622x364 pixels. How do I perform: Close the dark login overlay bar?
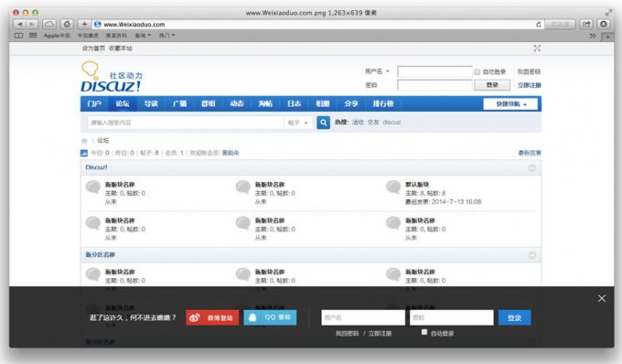tap(602, 298)
